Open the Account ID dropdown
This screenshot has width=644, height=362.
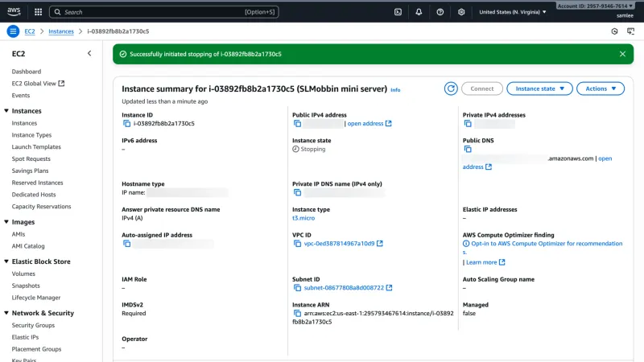[x=595, y=6]
